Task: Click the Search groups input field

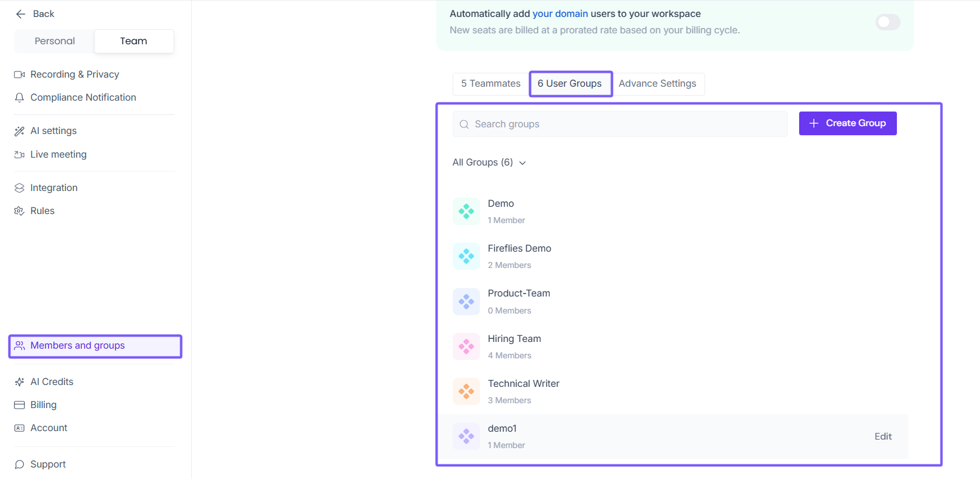Action: click(619, 124)
